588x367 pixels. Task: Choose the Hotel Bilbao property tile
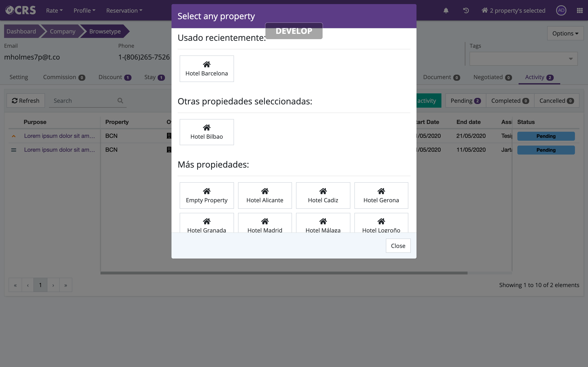[x=207, y=132]
